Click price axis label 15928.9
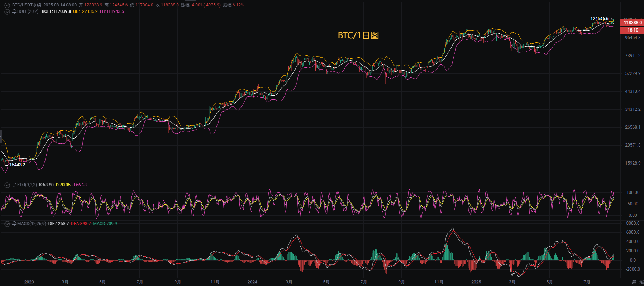 (633, 163)
